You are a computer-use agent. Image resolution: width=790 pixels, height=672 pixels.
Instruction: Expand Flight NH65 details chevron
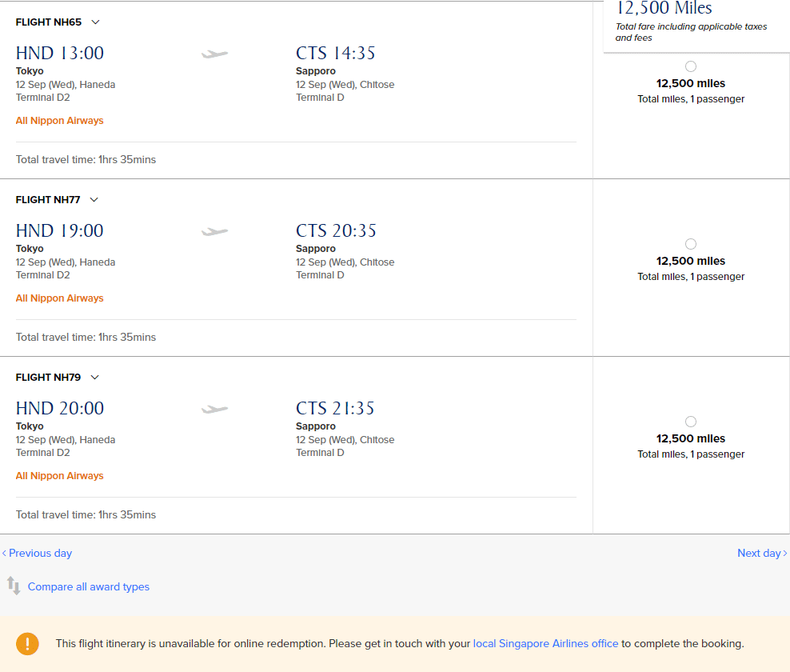point(95,22)
